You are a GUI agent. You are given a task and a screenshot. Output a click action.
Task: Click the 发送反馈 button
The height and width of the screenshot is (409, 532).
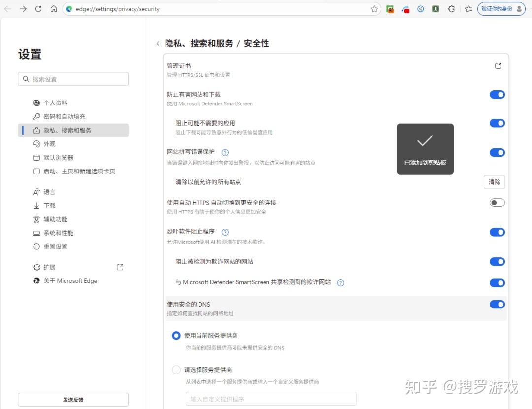coord(73,400)
